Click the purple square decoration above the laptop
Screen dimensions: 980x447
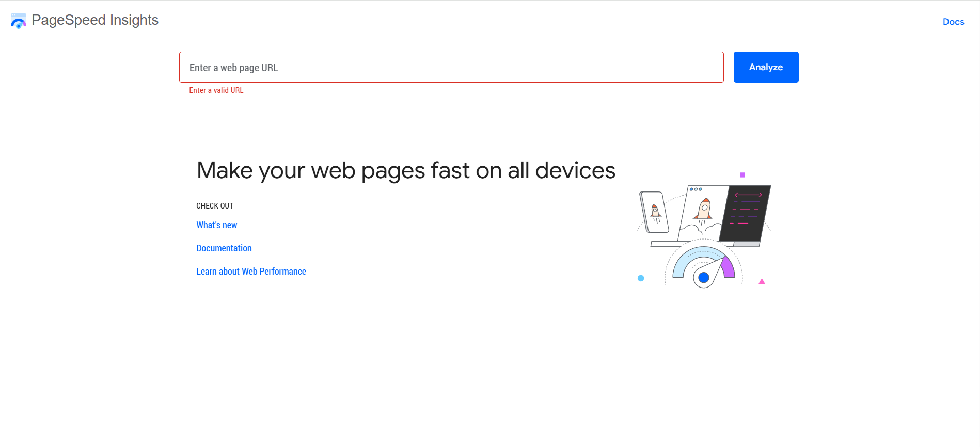point(742,174)
